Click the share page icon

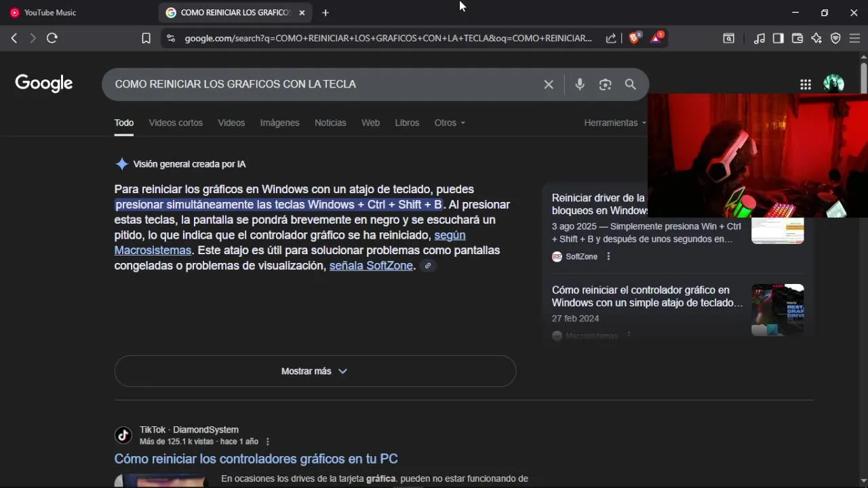(611, 39)
